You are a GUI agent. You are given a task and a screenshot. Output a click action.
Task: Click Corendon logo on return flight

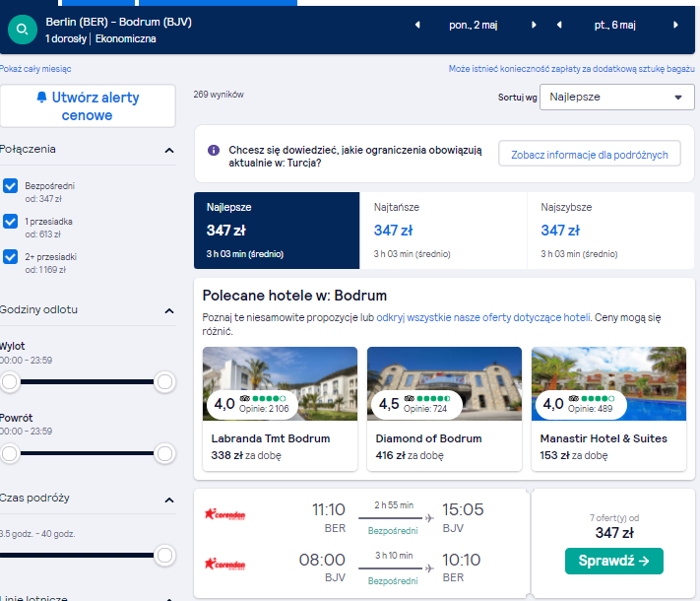click(224, 565)
